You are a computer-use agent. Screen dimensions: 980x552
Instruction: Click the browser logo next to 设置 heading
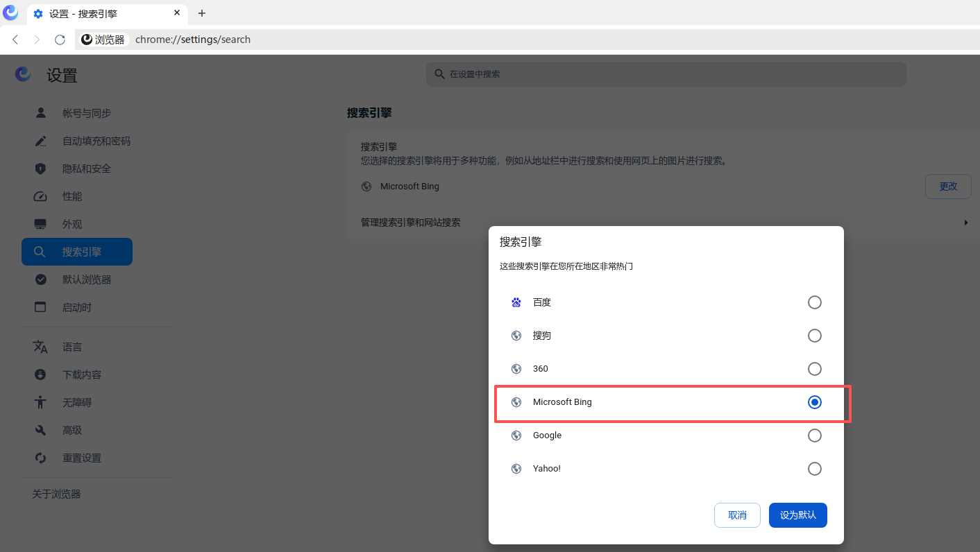coord(23,74)
